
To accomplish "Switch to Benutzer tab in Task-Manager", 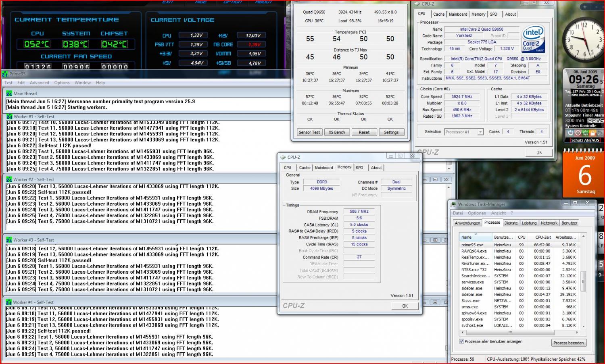I will click(569, 223).
